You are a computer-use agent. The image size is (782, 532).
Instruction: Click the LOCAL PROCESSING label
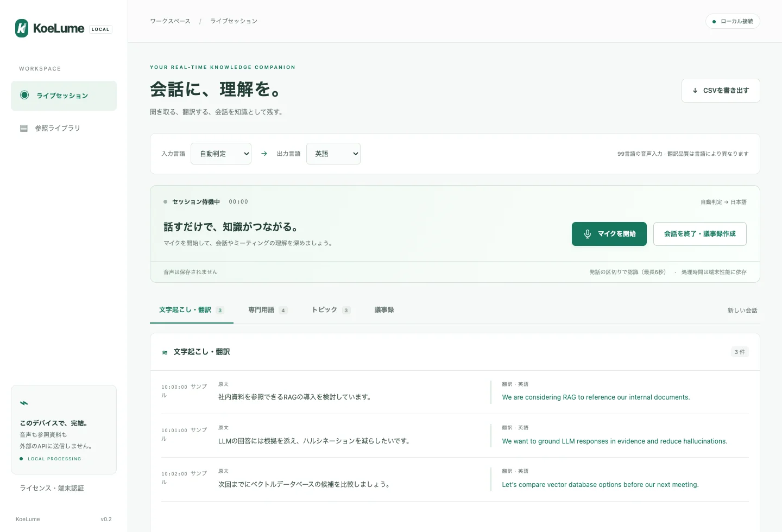pos(54,459)
